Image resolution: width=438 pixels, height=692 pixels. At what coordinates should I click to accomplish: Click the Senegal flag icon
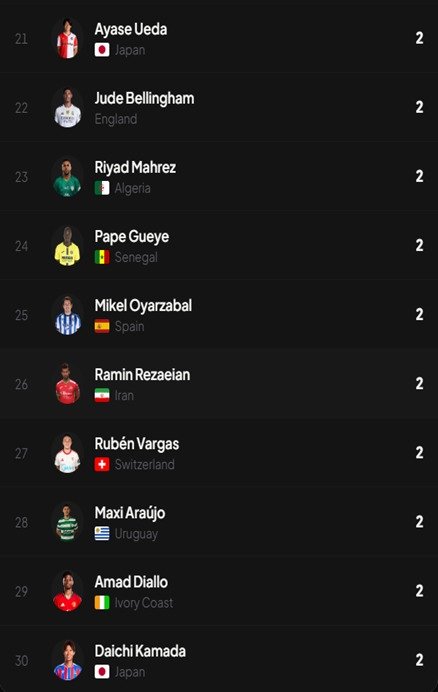click(102, 257)
